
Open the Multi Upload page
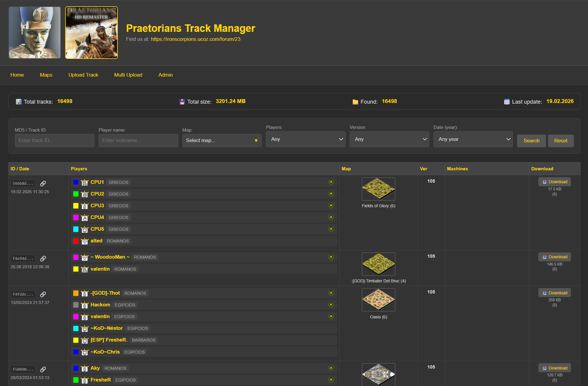coord(128,75)
